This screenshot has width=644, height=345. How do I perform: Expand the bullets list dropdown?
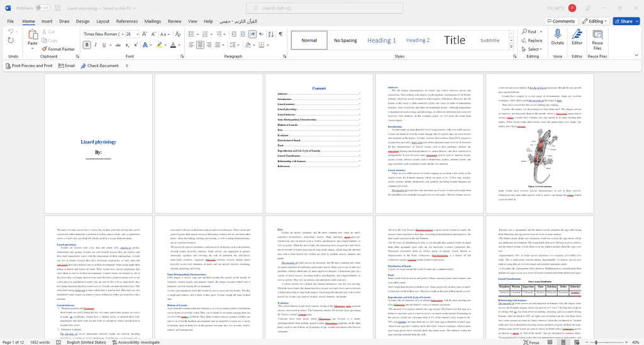(197, 34)
